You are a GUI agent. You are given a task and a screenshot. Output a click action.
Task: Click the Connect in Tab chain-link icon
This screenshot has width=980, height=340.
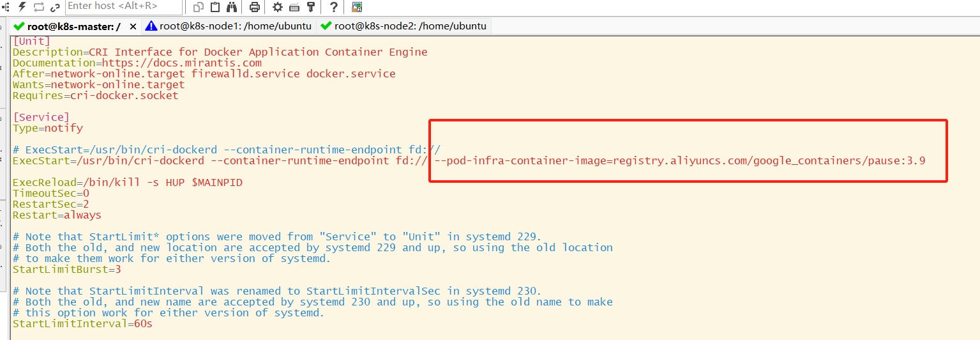click(x=56, y=7)
